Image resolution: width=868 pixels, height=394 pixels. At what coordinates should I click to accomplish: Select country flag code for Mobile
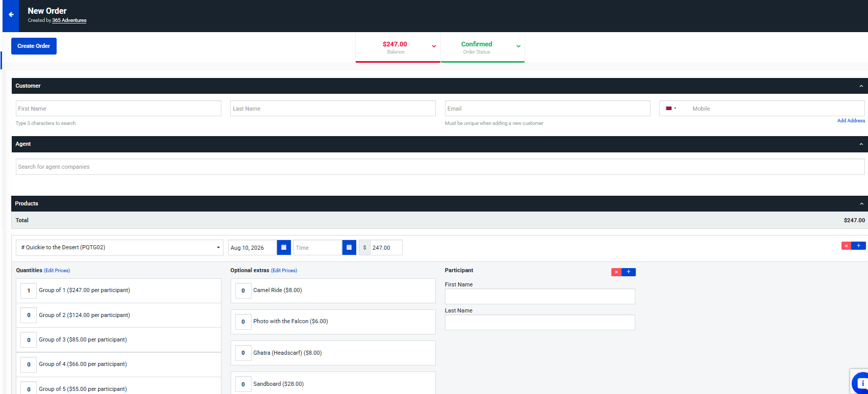[671, 109]
